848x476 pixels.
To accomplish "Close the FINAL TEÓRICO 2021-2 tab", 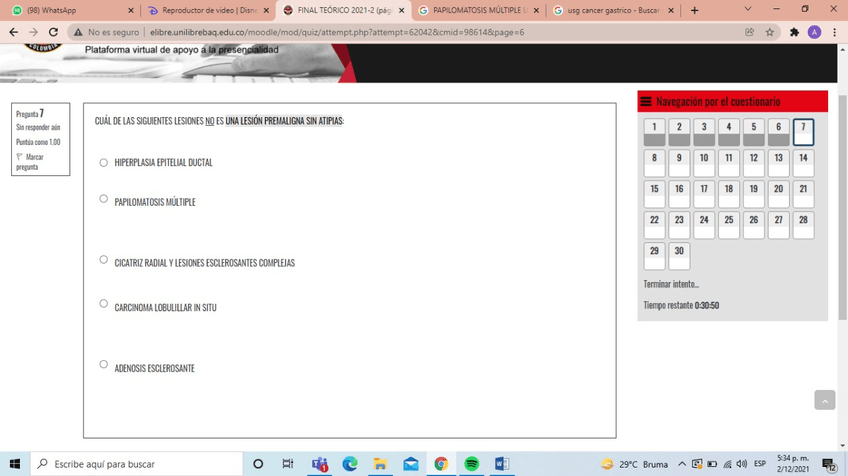I will click(401, 10).
